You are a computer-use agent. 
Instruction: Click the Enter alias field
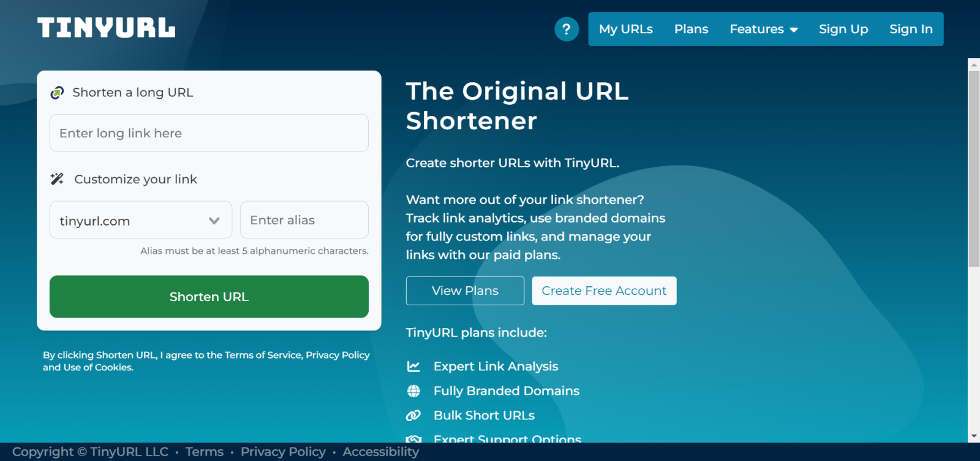pyautogui.click(x=304, y=220)
